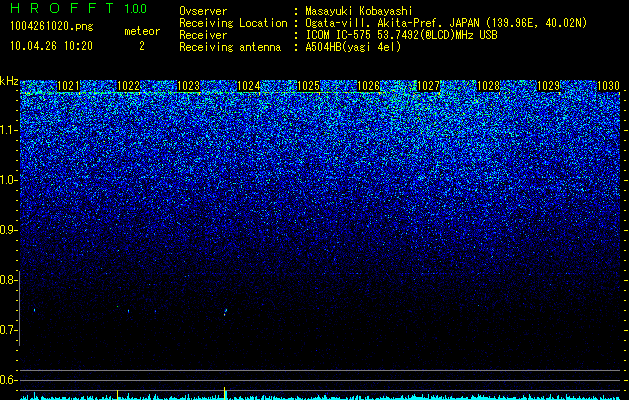This screenshot has width=629, height=400.
Task: Select observer name Masayuki Kobayashi
Action: click(x=359, y=11)
